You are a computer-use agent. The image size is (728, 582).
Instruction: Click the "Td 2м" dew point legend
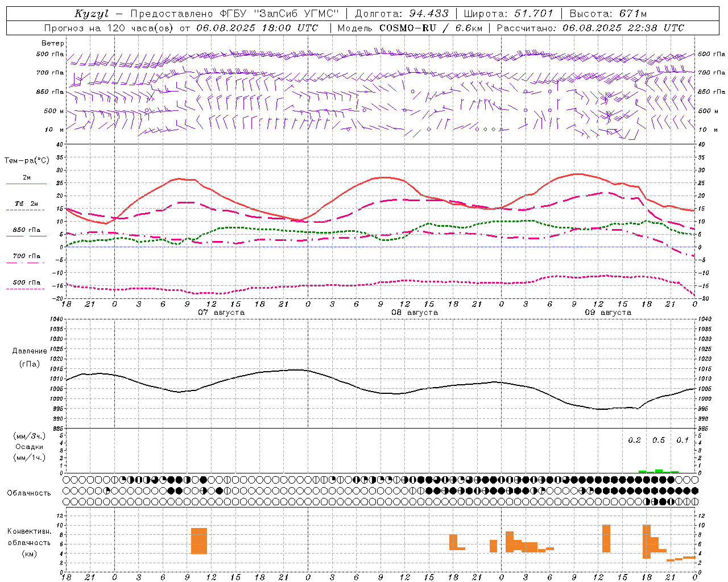(27, 203)
